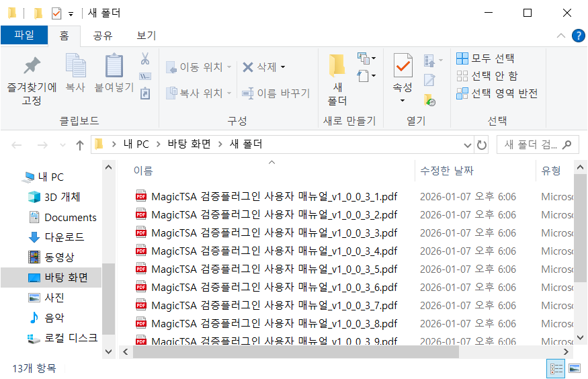Image resolution: width=588 pixels, height=379 pixels.
Task: Click 모두 선택 select all
Action: point(485,58)
